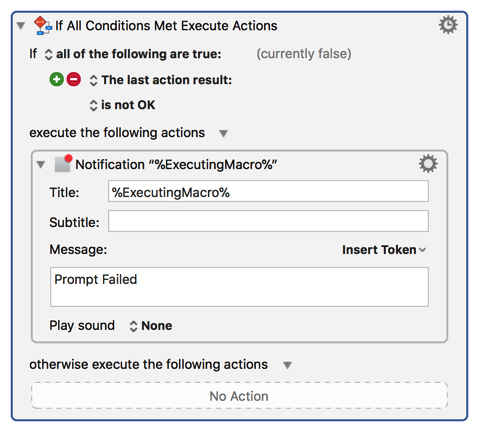Change 'The last action result' condition type
The image size is (479, 435).
(x=161, y=80)
